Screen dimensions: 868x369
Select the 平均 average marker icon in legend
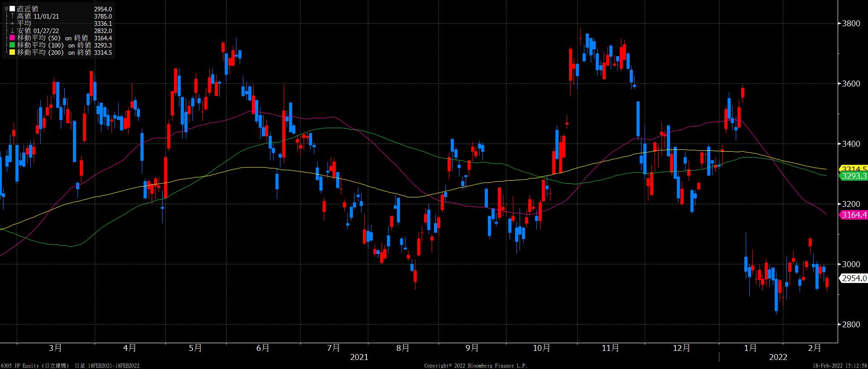pos(12,24)
